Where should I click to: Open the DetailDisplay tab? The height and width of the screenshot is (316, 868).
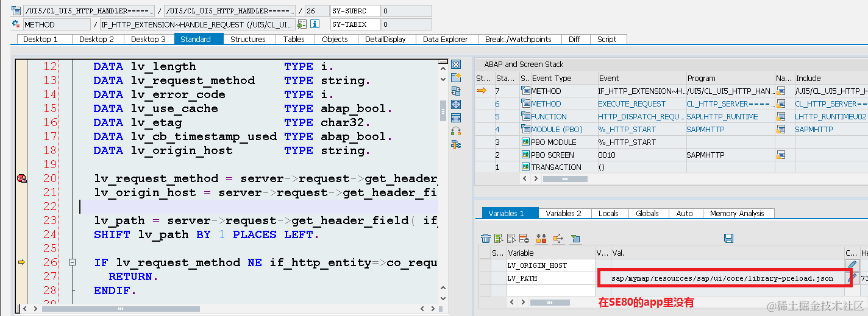(385, 39)
